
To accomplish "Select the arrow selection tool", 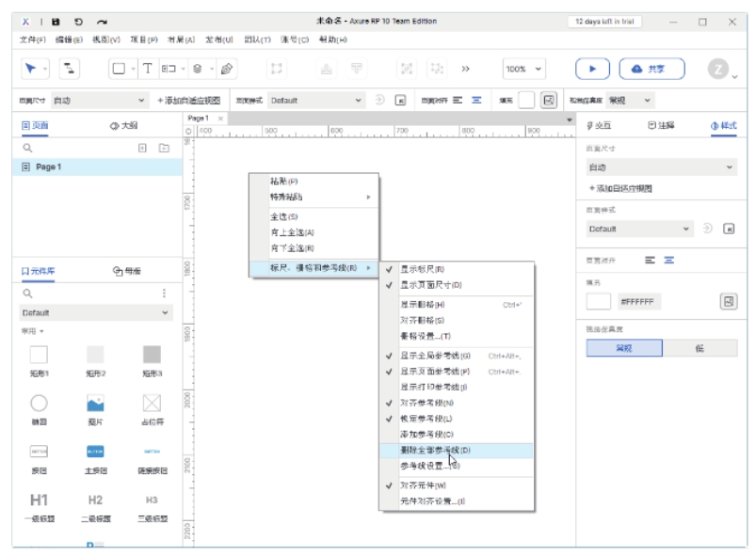I will point(30,69).
